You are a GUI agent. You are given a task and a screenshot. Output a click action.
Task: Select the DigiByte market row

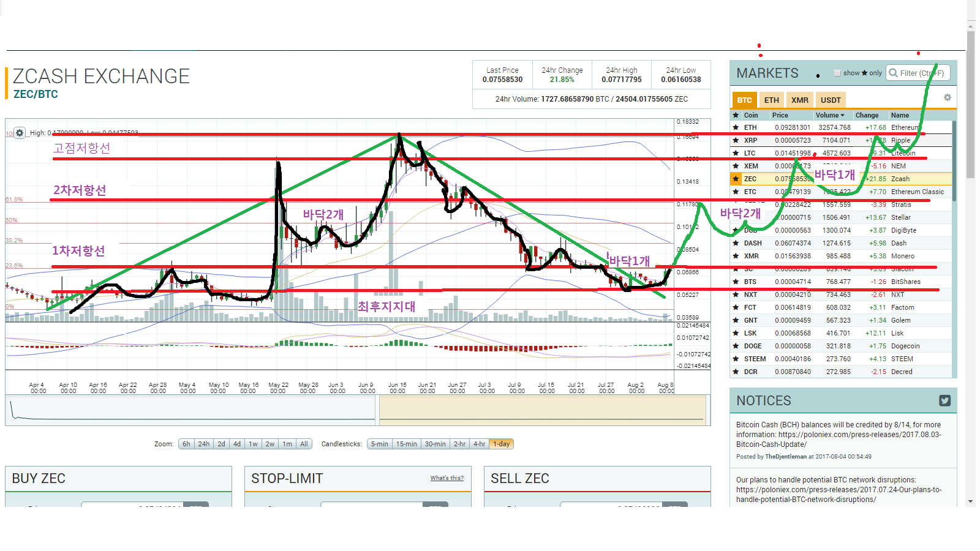coord(841,230)
